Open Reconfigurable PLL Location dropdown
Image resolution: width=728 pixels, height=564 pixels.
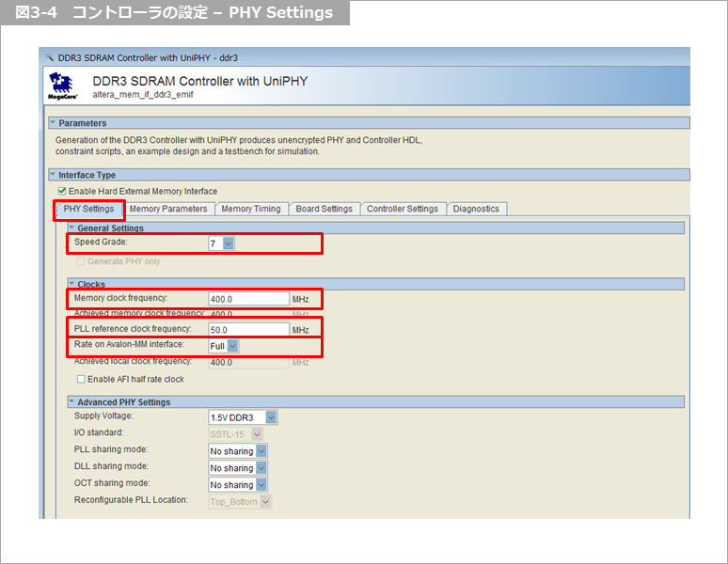coord(240,502)
